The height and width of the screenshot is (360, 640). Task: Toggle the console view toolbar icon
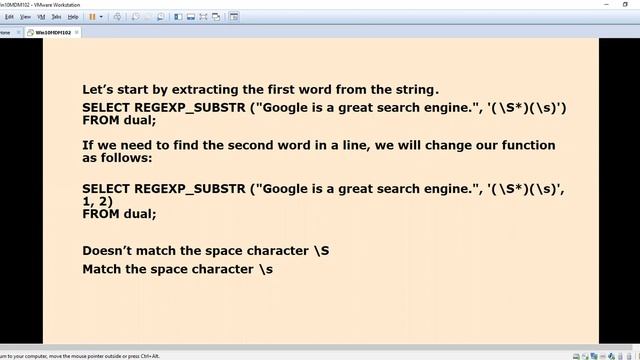[x=233, y=17]
